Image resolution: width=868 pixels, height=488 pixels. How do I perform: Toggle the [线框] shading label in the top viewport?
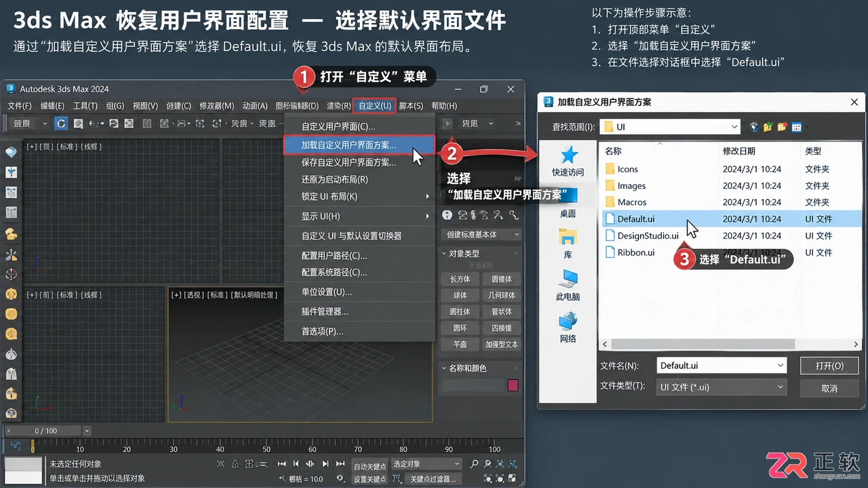91,146
